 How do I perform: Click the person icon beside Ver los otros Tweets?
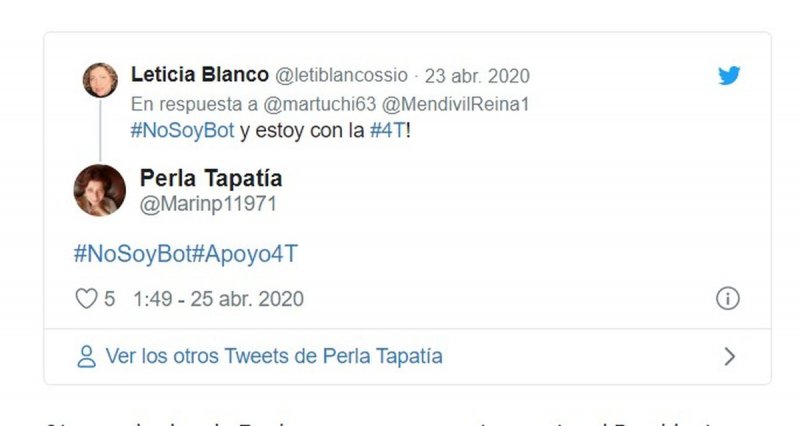[86, 357]
